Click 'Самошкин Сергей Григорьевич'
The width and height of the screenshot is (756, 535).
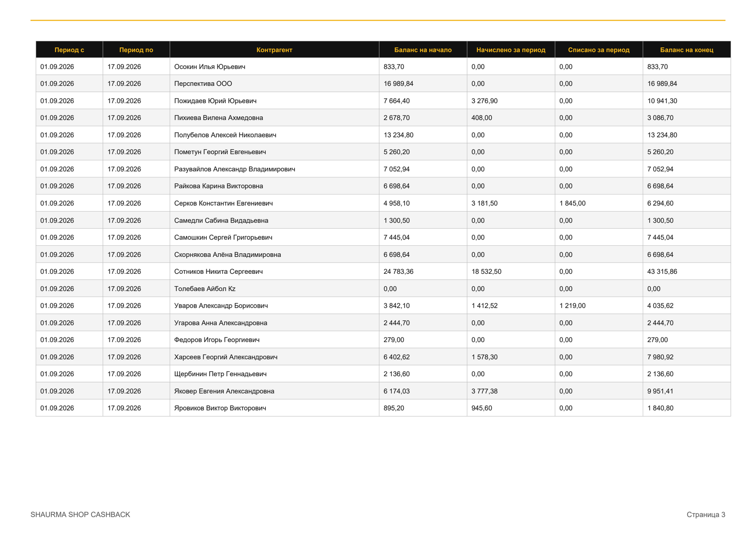coord(223,238)
